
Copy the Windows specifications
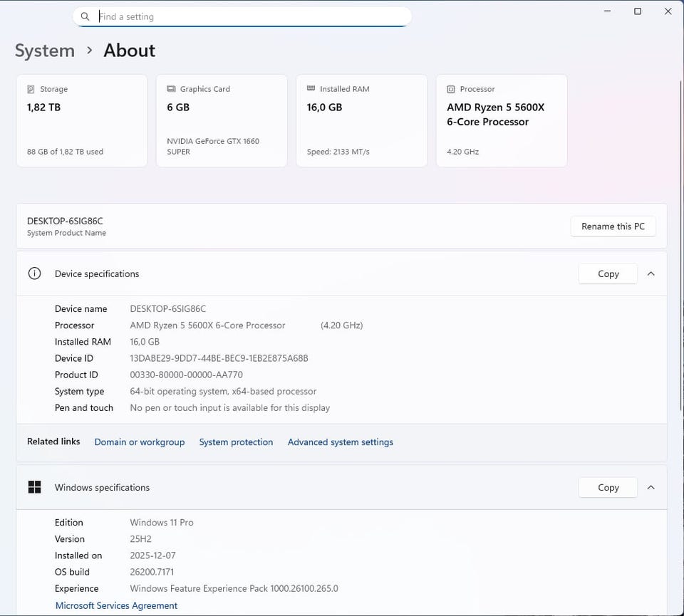coord(608,487)
